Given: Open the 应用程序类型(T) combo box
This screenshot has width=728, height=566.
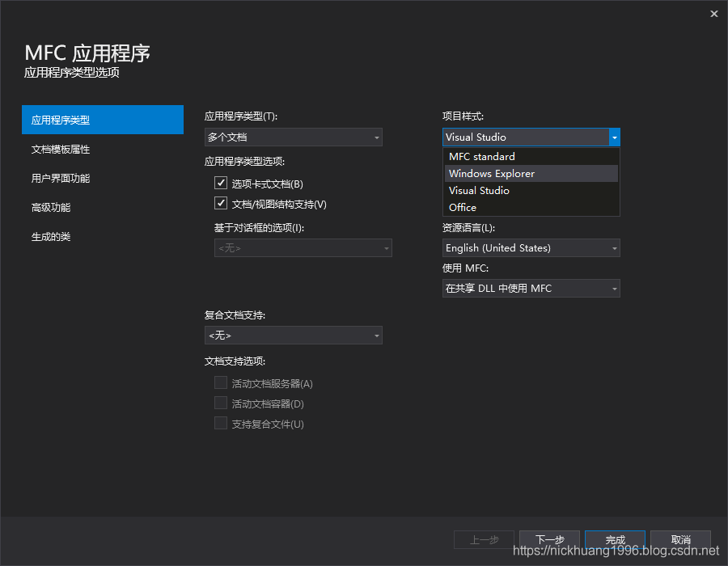Looking at the screenshot, I should click(294, 137).
